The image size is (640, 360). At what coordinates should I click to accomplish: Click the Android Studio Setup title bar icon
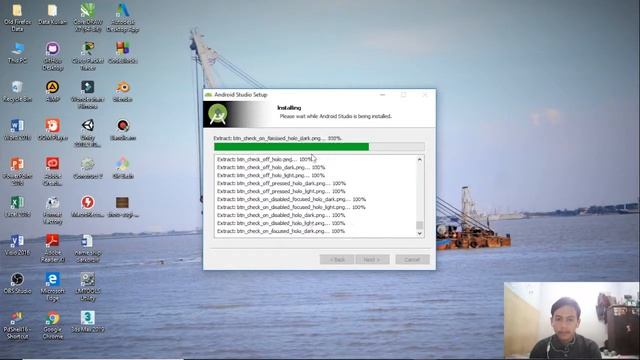click(x=208, y=95)
